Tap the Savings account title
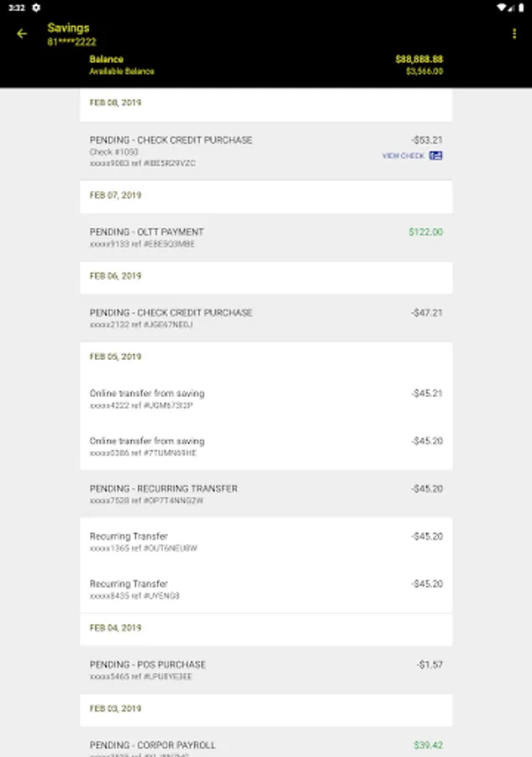 [68, 28]
